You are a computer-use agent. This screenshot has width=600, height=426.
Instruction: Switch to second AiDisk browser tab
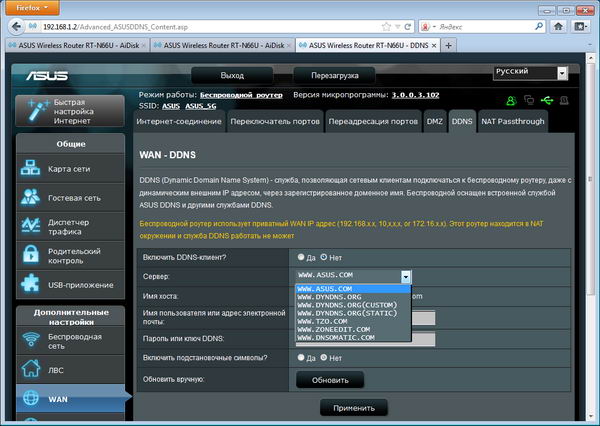coord(223,46)
